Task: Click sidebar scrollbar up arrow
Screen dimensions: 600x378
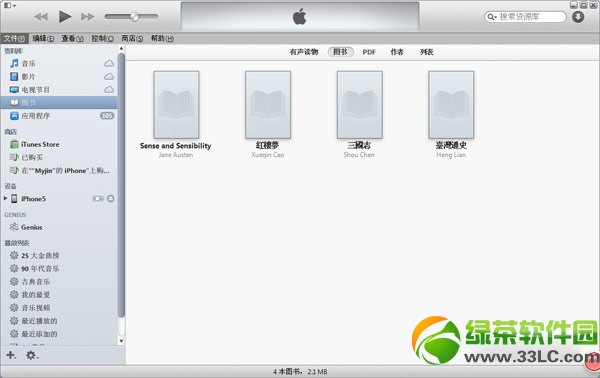Action: click(x=121, y=49)
